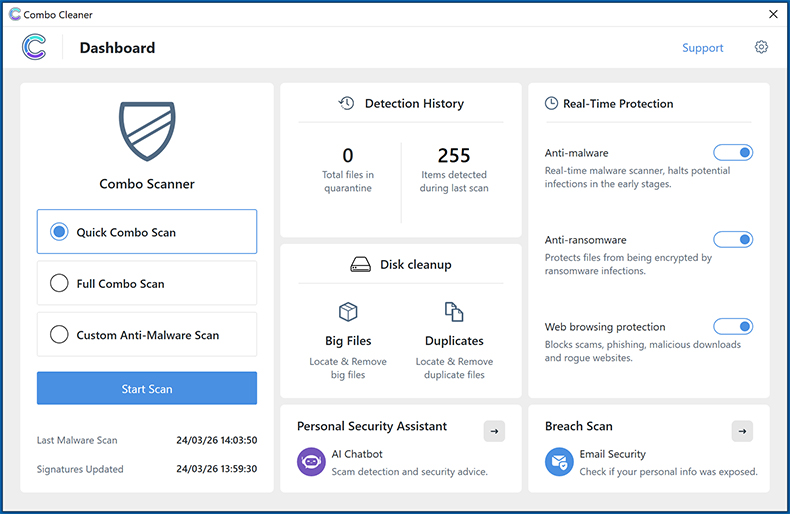The width and height of the screenshot is (790, 514).
Task: Open Breach Scan using arrow button
Action: 742,431
